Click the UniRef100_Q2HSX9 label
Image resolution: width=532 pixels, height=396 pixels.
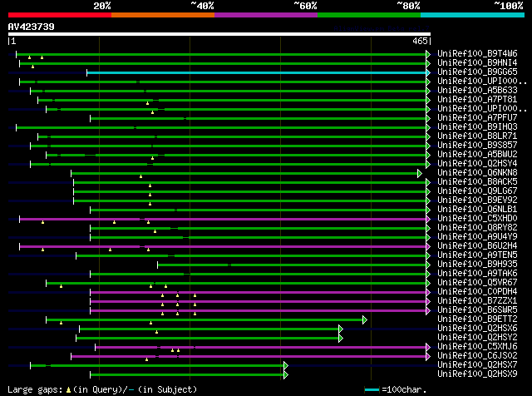[x=477, y=374]
